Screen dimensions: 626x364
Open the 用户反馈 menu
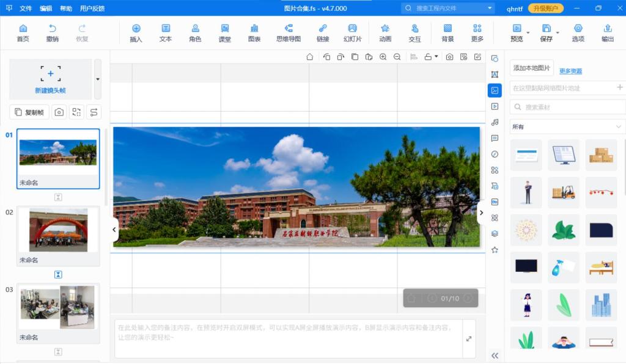[x=92, y=9]
